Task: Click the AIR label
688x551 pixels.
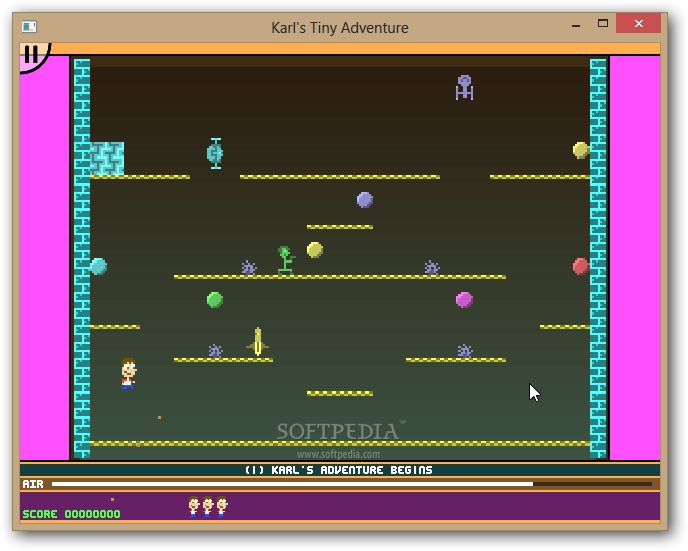Action: pyautogui.click(x=33, y=484)
